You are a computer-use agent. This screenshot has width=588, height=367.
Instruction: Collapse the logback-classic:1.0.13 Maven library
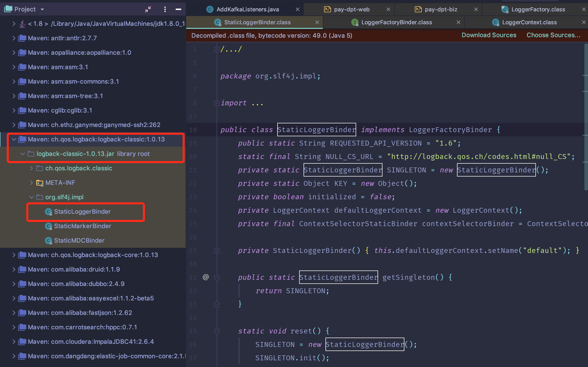coord(14,139)
